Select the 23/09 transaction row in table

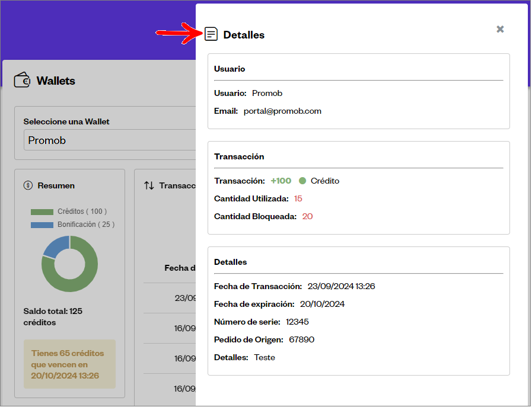(x=170, y=298)
